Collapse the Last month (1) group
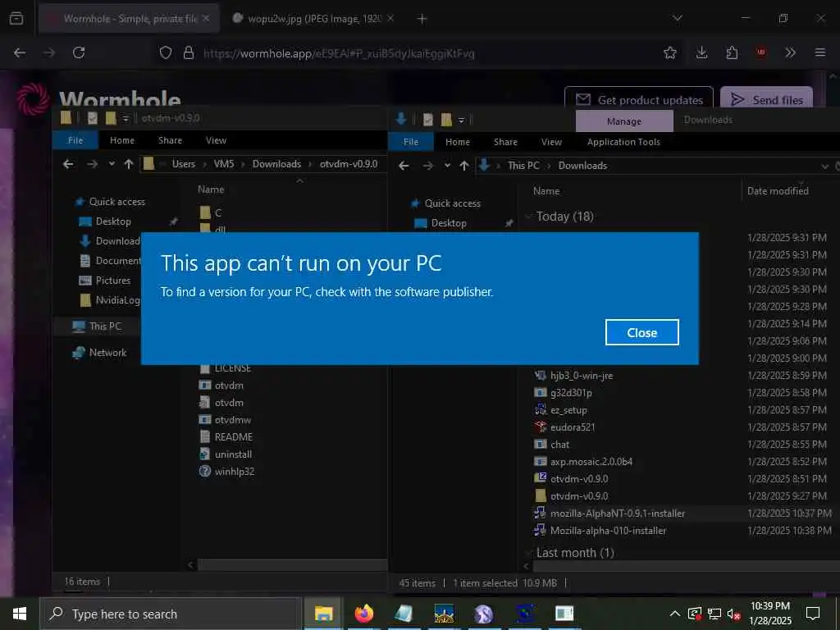This screenshot has width=840, height=630. (529, 553)
